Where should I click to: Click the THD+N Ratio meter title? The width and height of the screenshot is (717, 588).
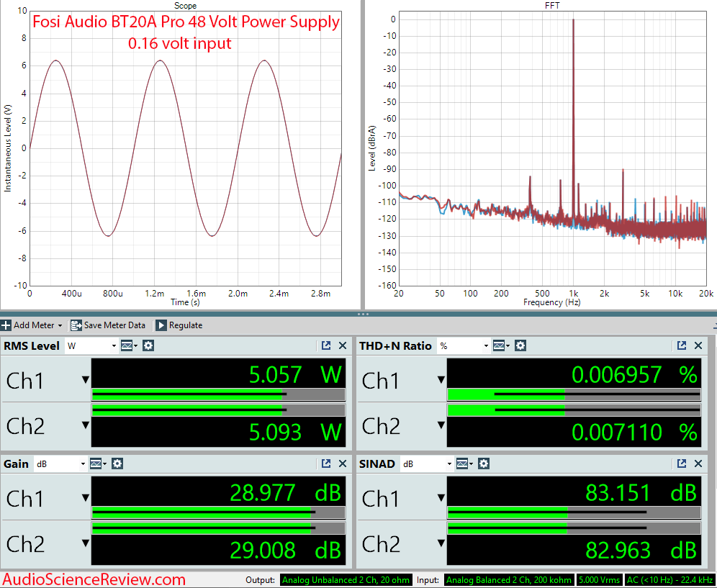tap(395, 345)
